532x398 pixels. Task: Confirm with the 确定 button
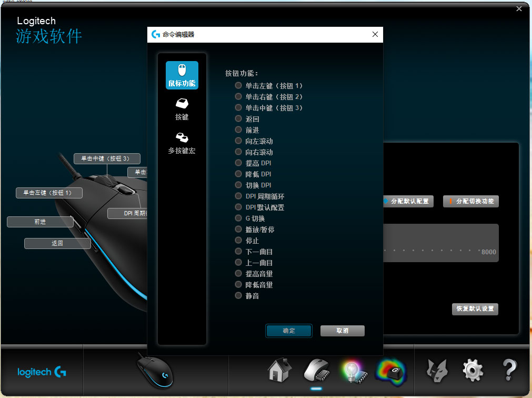289,331
